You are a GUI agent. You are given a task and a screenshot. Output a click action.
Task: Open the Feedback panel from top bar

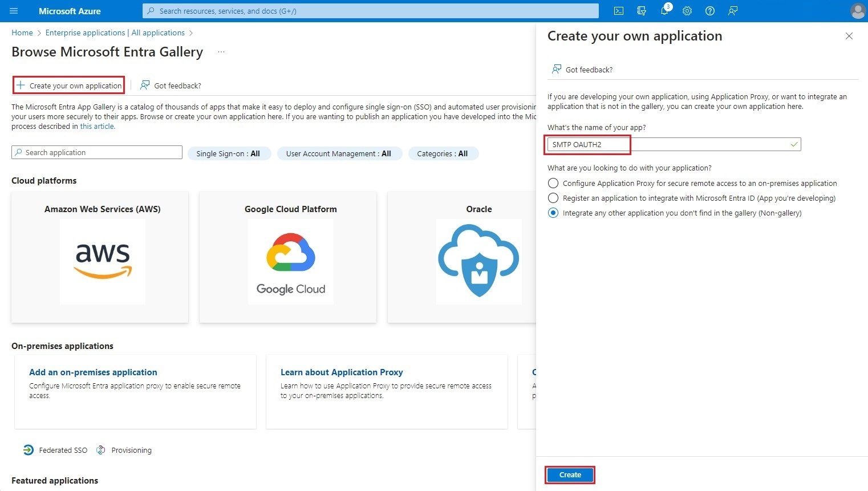pos(732,11)
